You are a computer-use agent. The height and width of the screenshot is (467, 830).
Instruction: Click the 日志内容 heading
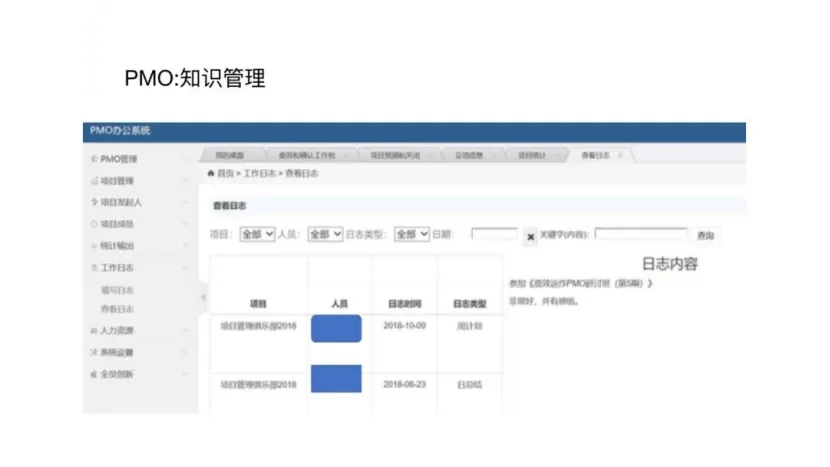[670, 264]
